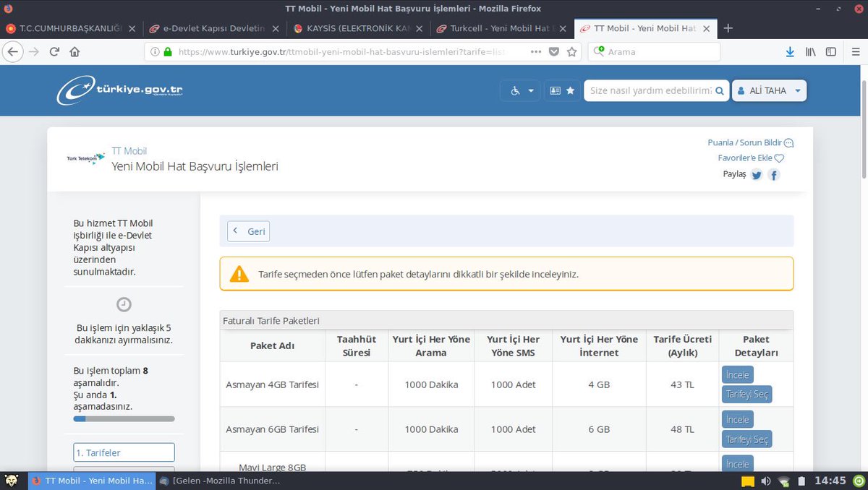Click İncele for Asmayan 6GB Tarifesi
Viewport: 868px width, 490px height.
coord(738,419)
